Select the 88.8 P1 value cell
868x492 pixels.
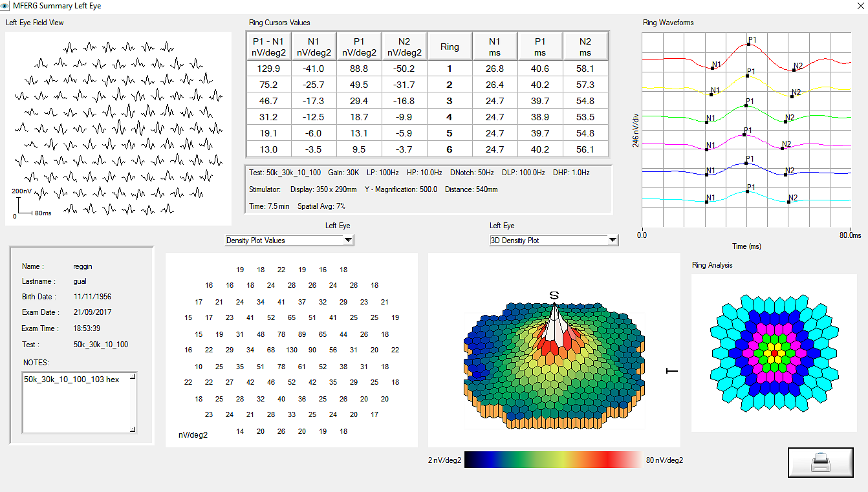tap(359, 69)
